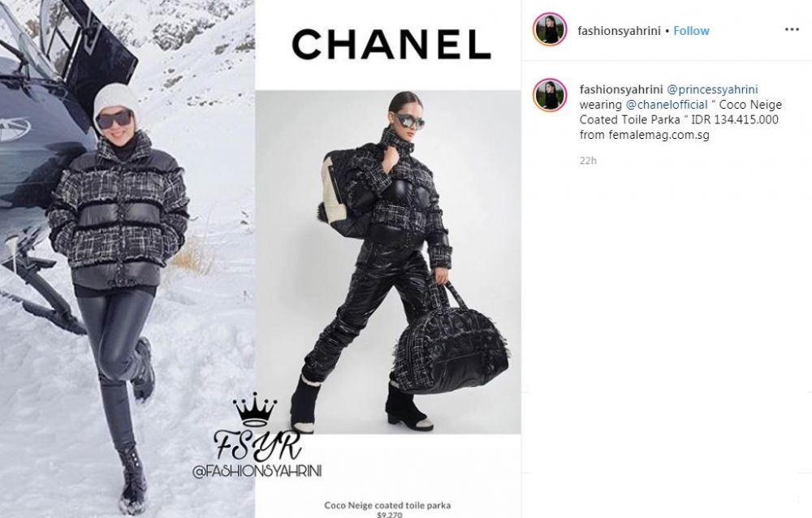The image size is (812, 518).
Task: Click the FSYR crown watermark logo
Action: click(257, 428)
